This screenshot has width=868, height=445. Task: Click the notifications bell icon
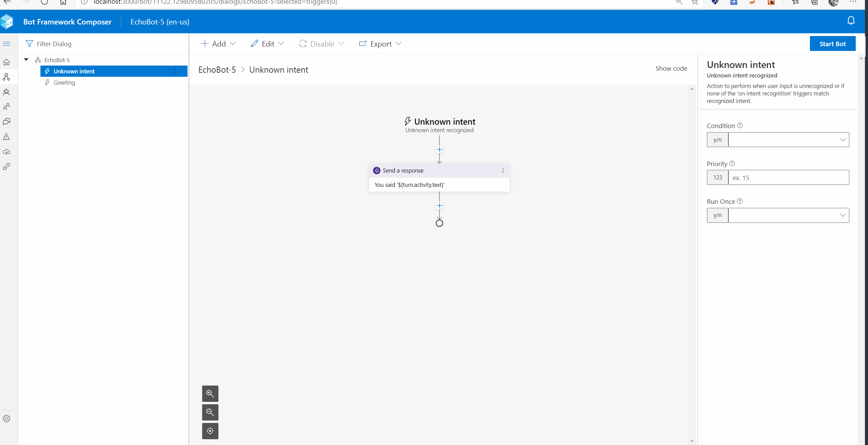851,21
